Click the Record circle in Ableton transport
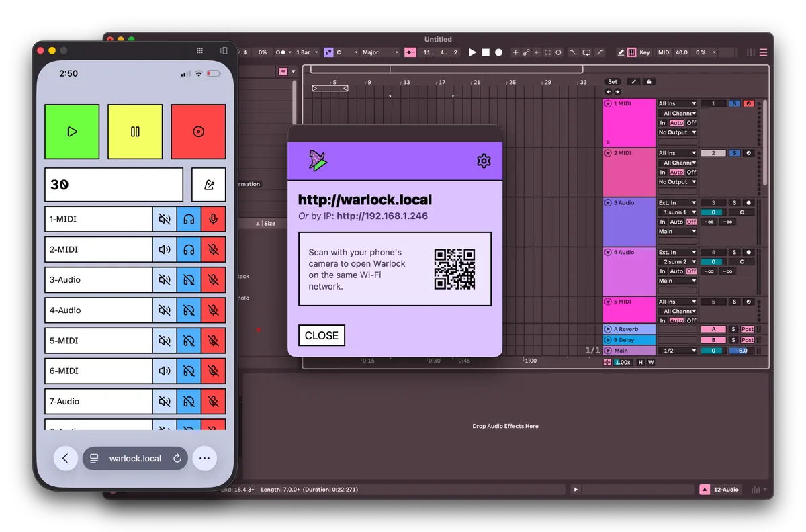This screenshot has height=532, width=806. [x=498, y=52]
